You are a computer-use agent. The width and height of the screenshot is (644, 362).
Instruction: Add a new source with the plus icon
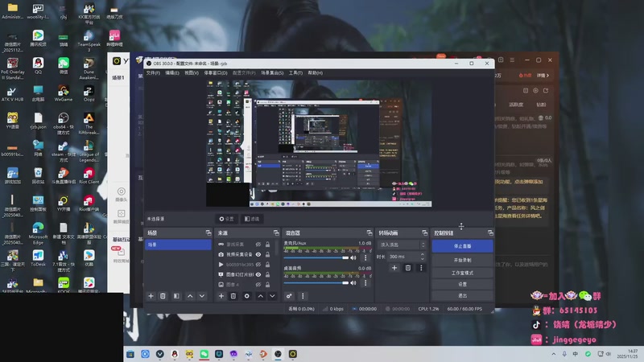pos(221,296)
